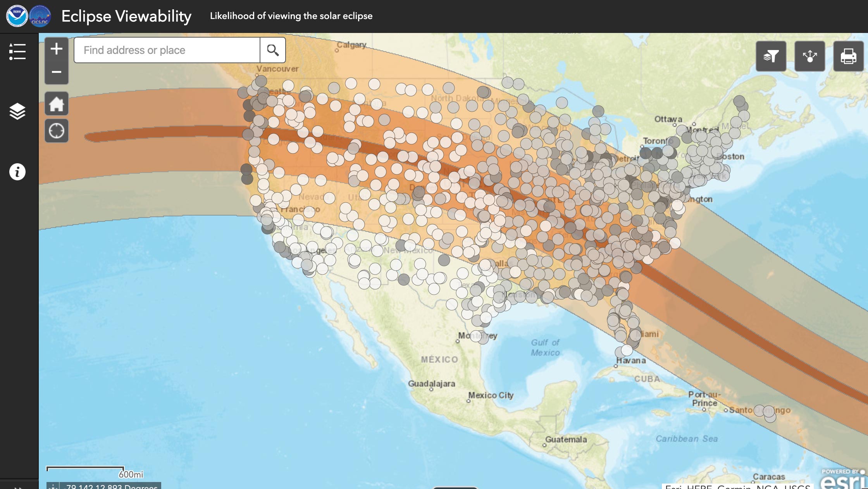Click the search magnifier button

pos(273,50)
